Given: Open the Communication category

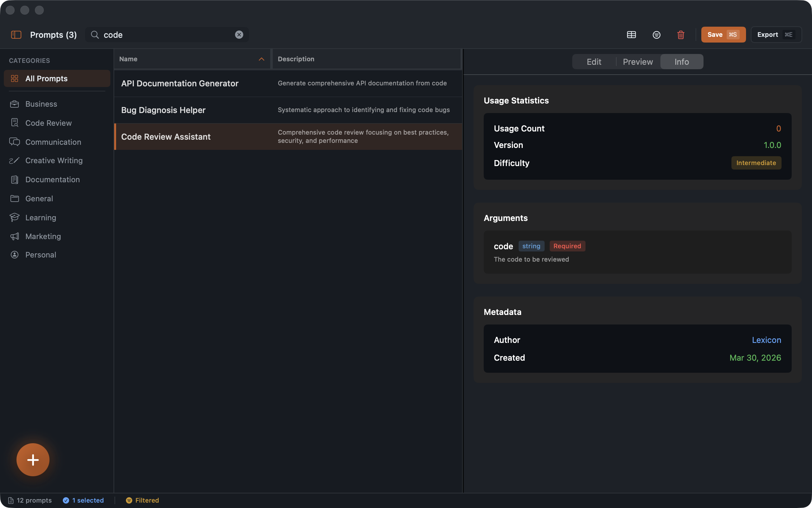Looking at the screenshot, I should pyautogui.click(x=57, y=142).
